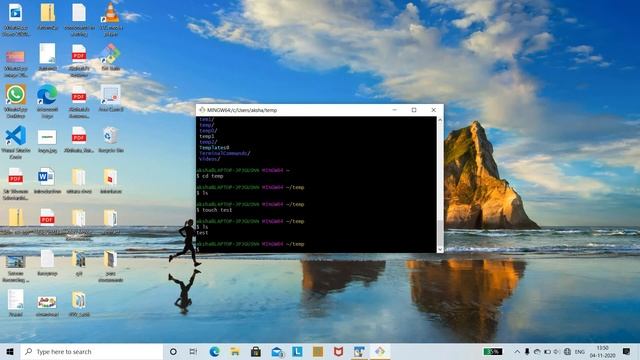The height and width of the screenshot is (360, 640).
Task: Open the video file icon at the desktop's top-left corner
Action: coord(16,18)
